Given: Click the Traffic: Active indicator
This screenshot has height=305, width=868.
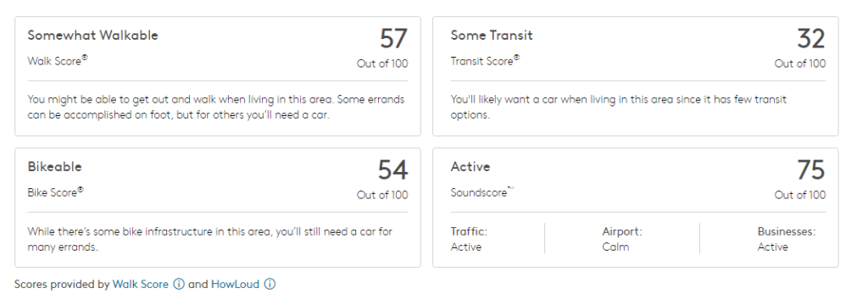Looking at the screenshot, I should tap(469, 239).
